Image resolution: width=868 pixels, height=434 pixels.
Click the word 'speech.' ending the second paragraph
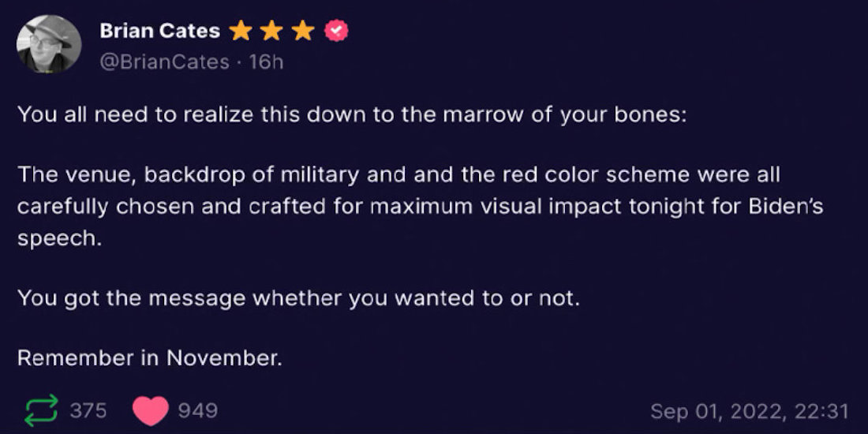pos(60,239)
